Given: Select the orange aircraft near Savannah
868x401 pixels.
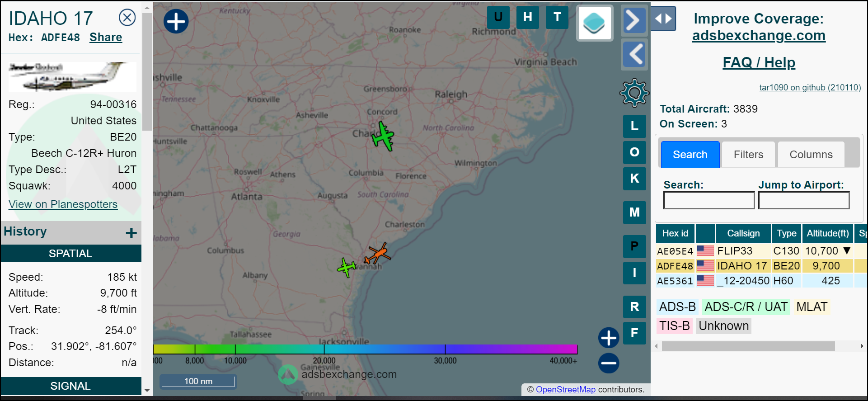Looking at the screenshot, I should click(377, 253).
